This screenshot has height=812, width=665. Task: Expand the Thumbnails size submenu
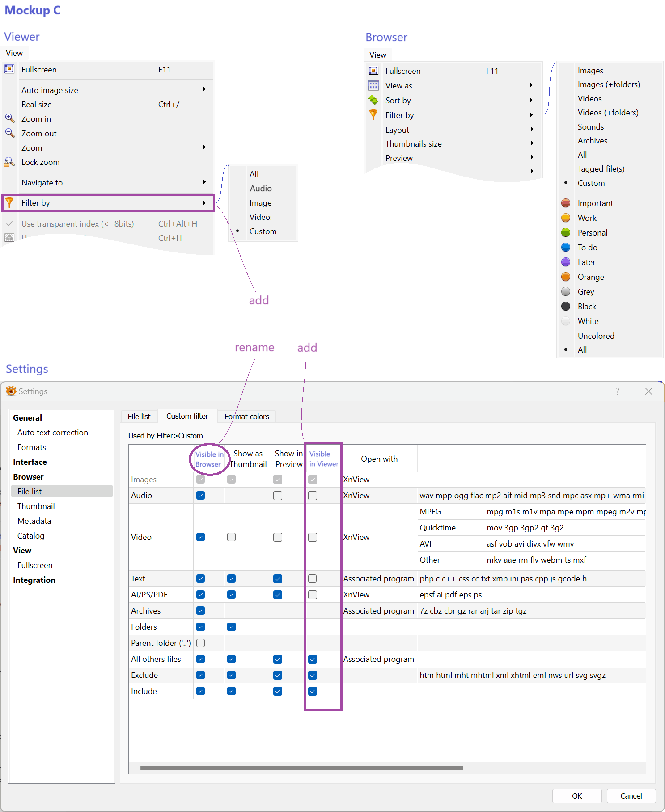pos(532,143)
